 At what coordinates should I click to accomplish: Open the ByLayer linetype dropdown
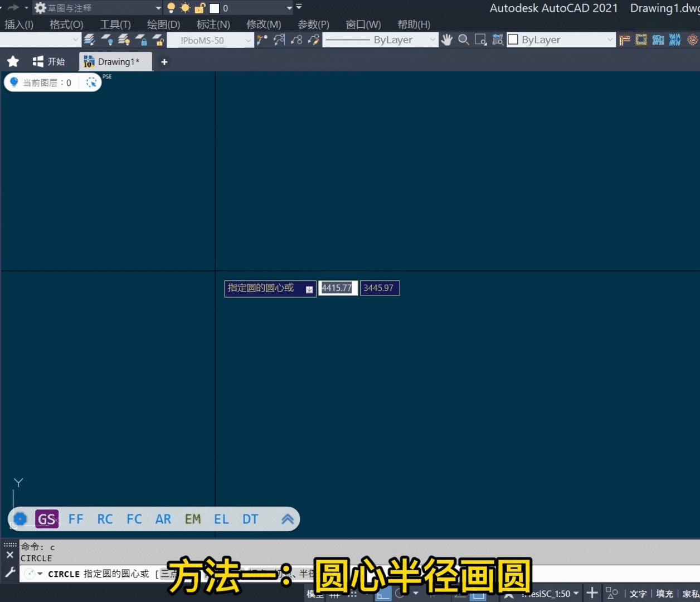tap(433, 40)
